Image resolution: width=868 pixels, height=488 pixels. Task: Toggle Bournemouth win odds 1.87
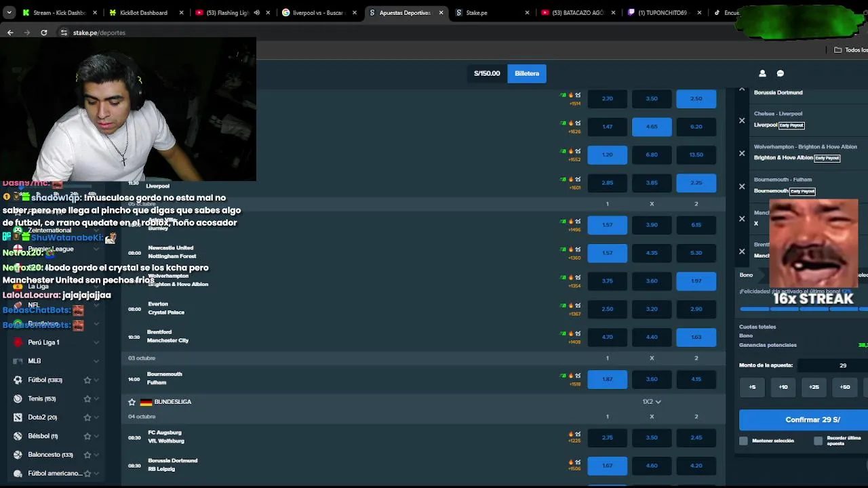(x=607, y=379)
